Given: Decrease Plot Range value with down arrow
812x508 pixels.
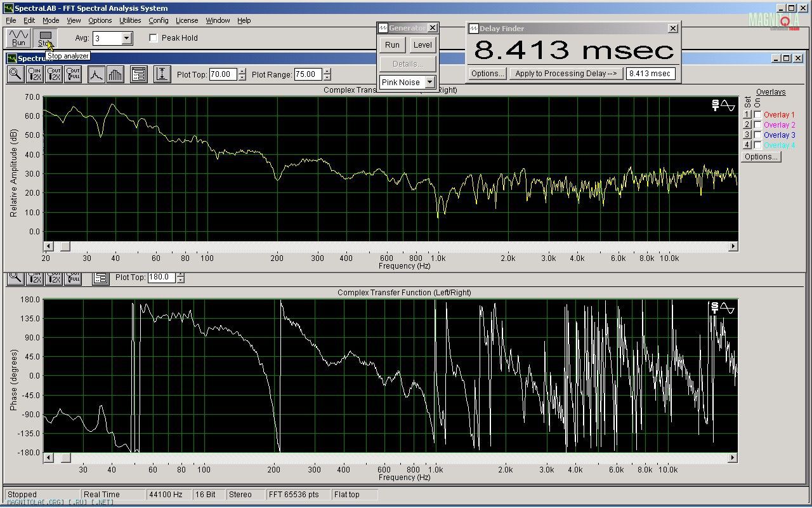Looking at the screenshot, I should click(326, 77).
